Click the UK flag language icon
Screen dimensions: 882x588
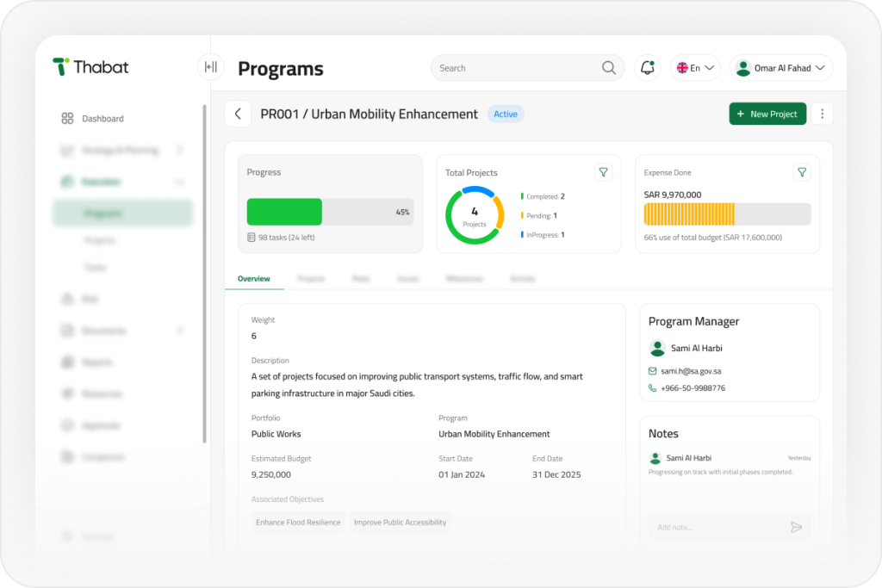pos(682,68)
